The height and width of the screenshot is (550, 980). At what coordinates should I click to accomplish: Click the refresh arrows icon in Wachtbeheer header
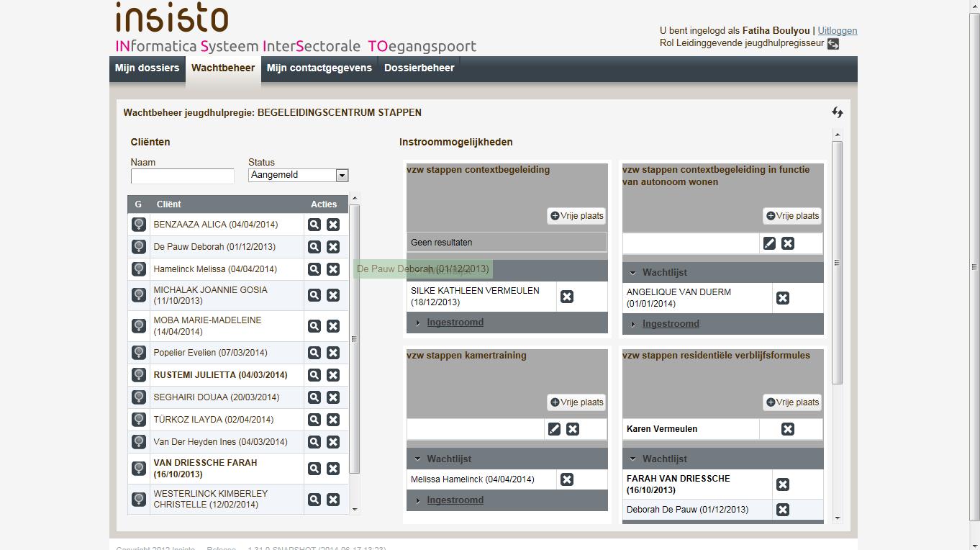(837, 112)
